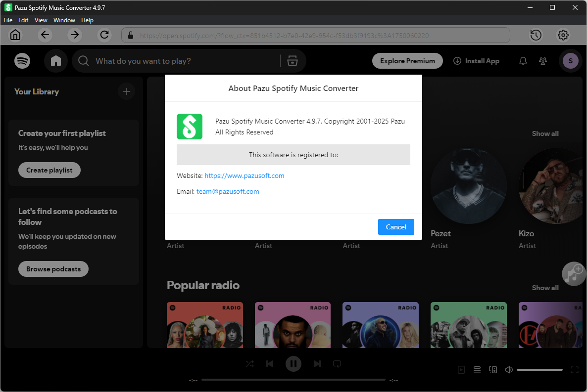The height and width of the screenshot is (392, 587).
Task: Enter full screen player mode
Action: coord(575,370)
